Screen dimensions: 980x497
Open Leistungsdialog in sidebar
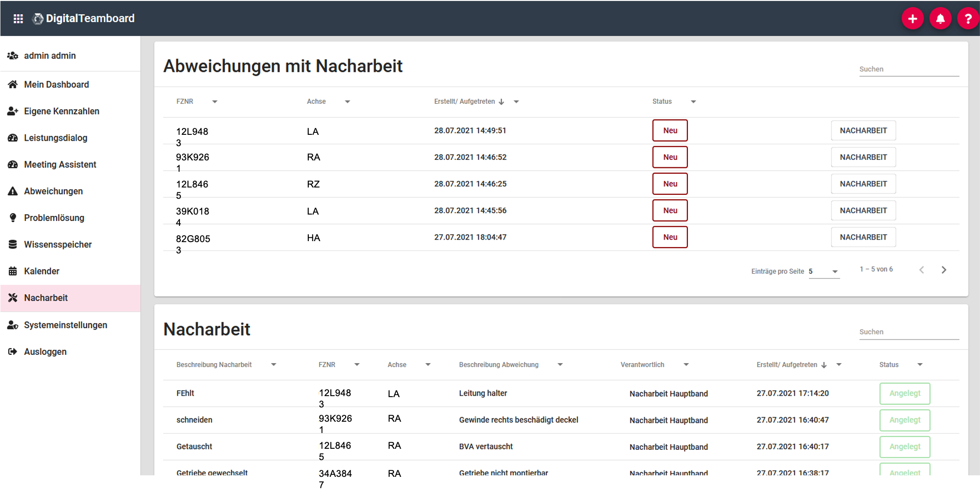tap(70, 138)
